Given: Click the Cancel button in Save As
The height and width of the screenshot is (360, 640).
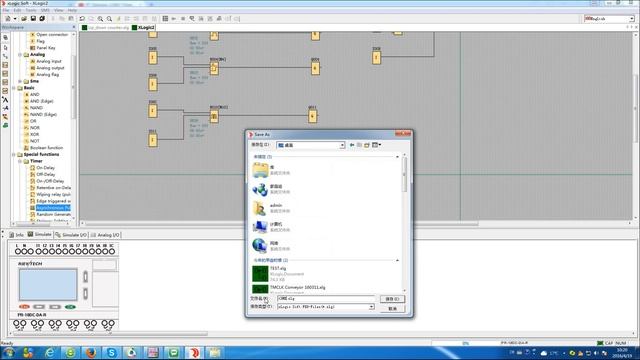Looking at the screenshot, I should 392,309.
